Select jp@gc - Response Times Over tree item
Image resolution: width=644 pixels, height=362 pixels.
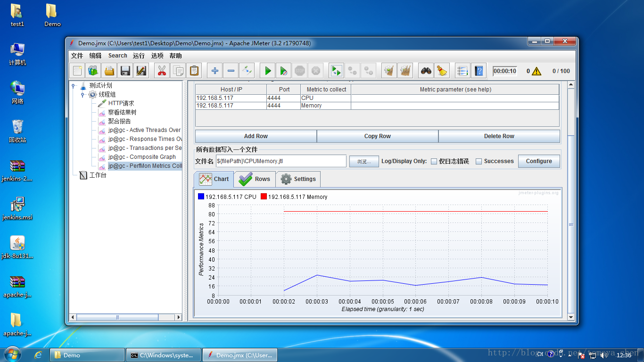point(145,139)
